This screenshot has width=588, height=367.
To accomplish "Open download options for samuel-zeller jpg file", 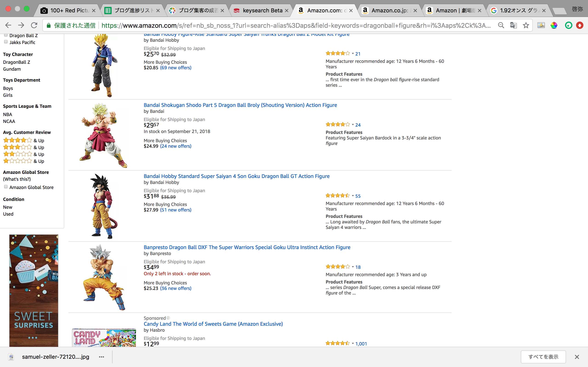I will 102,357.
